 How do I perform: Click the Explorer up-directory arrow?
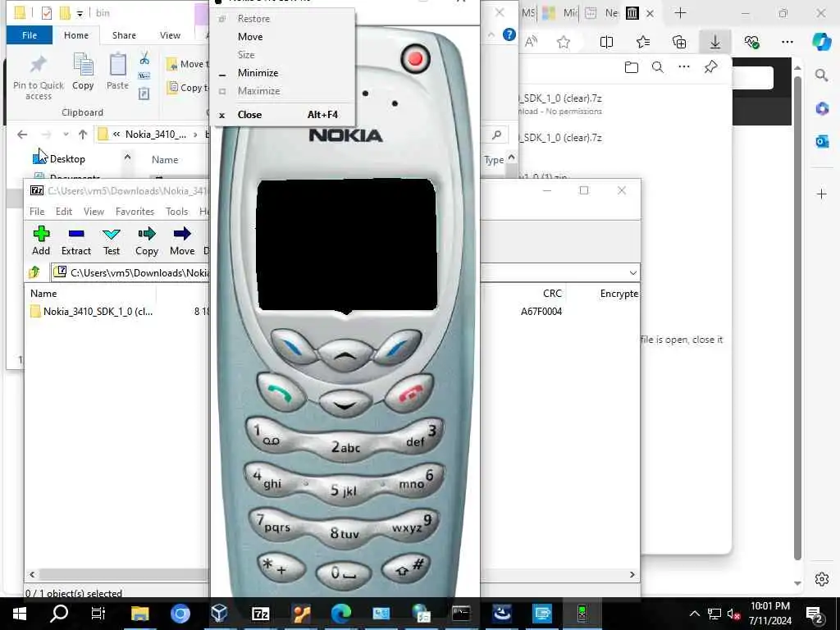pos(83,135)
